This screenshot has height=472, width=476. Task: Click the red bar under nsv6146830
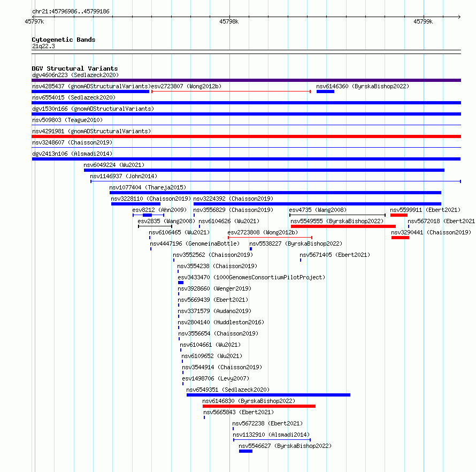pos(259,406)
